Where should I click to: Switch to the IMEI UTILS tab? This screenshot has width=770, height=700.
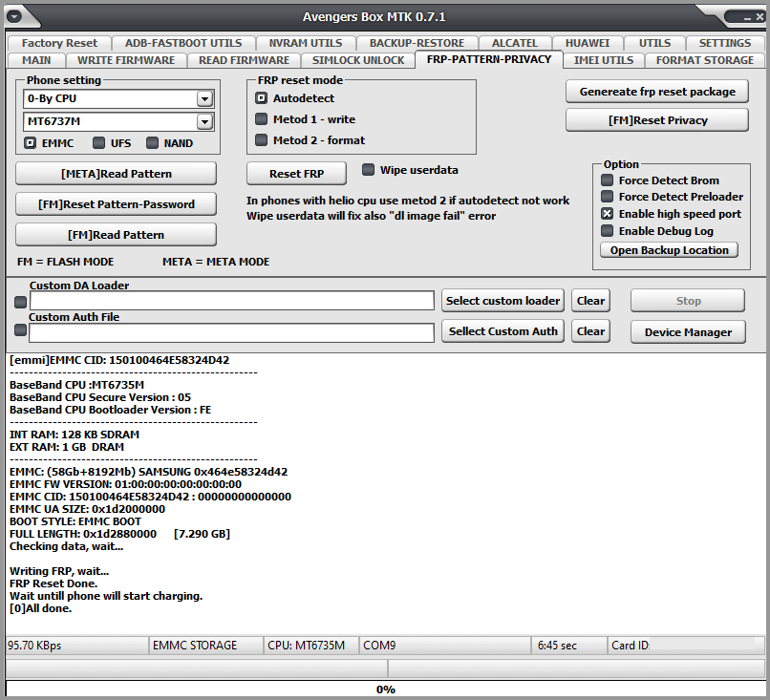(x=604, y=60)
